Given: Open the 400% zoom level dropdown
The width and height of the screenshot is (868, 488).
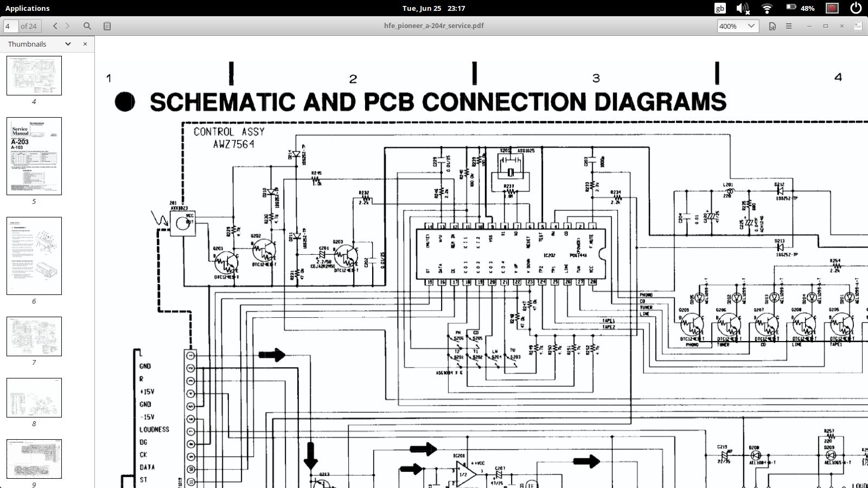Looking at the screenshot, I should 737,25.
